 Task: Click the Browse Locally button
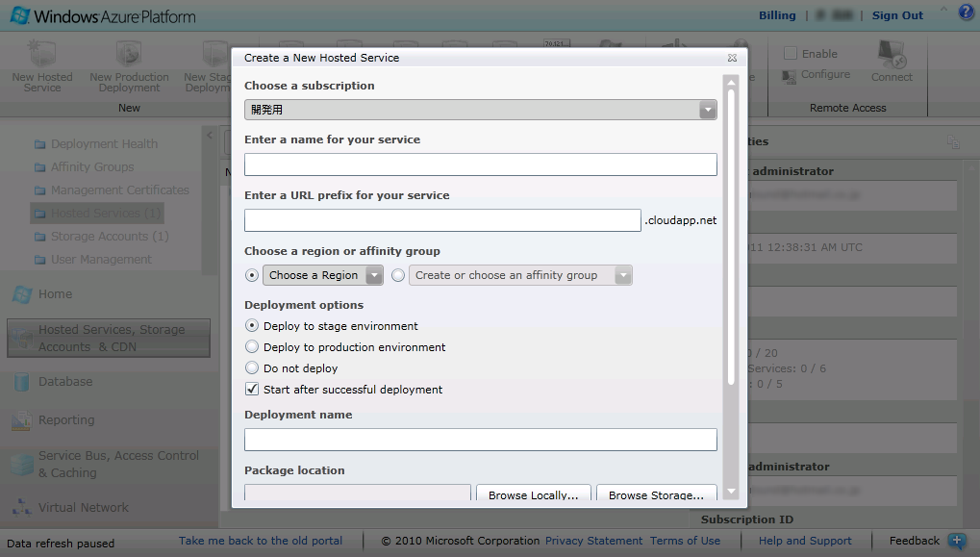(x=533, y=494)
